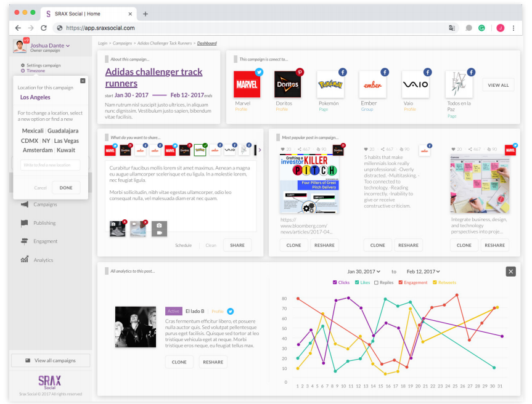Confirm location with DONE button

coord(66,188)
